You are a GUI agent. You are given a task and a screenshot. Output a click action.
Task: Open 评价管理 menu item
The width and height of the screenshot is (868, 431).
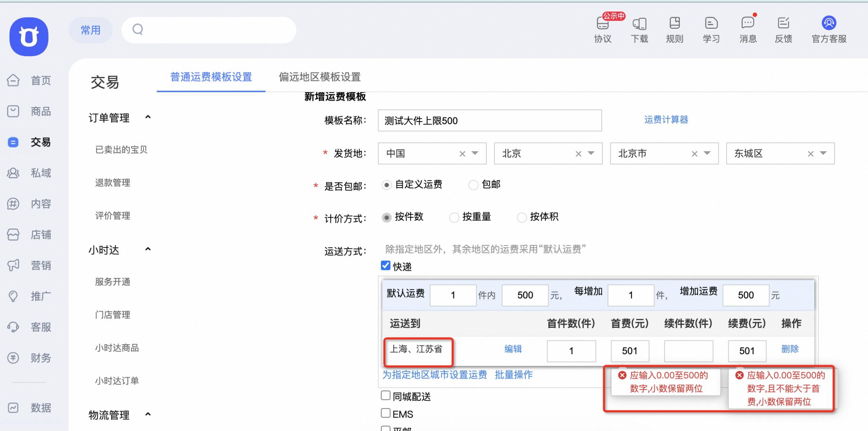112,215
